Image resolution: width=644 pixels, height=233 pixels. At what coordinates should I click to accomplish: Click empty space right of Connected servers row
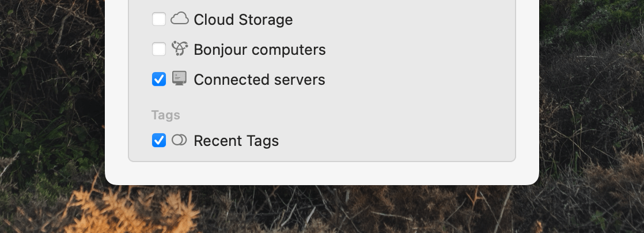point(419,80)
